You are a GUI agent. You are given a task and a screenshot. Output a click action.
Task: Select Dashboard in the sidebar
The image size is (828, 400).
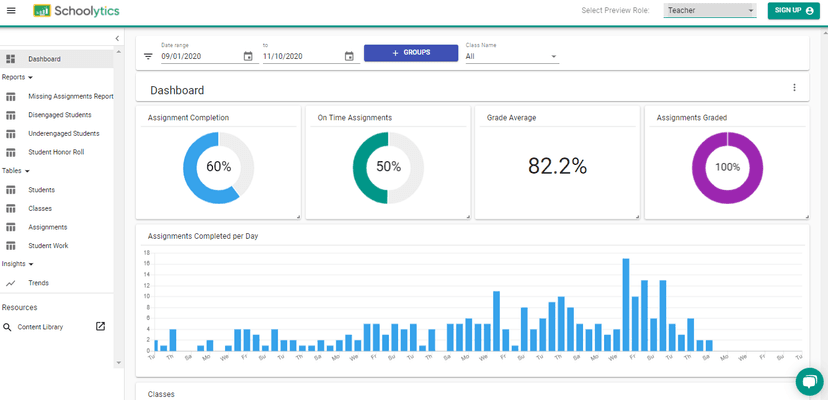[x=57, y=59]
